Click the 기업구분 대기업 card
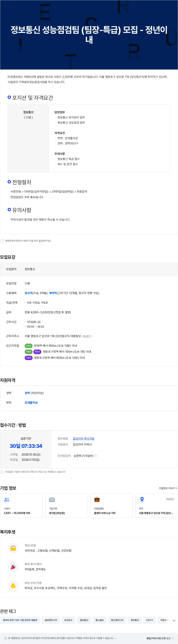The image size is (178, 644). (x=67, y=505)
